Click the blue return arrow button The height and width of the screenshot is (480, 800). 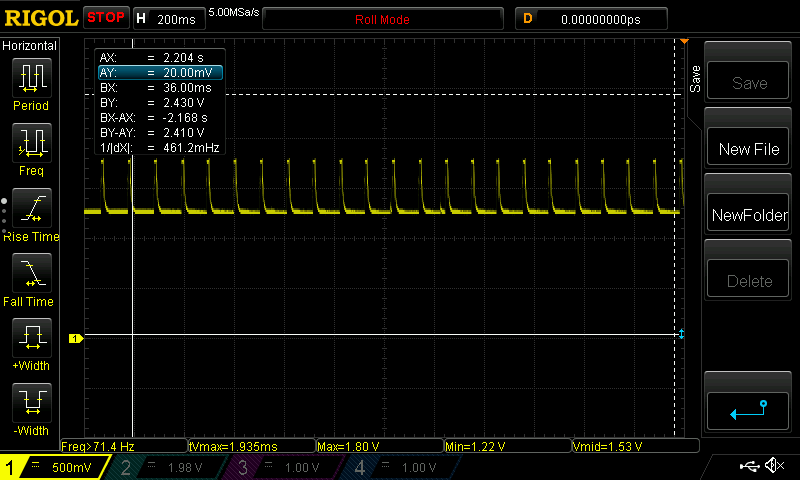point(748,411)
